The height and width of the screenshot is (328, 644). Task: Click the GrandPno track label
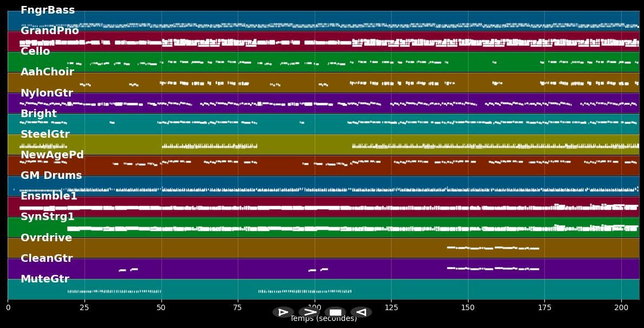coord(50,31)
